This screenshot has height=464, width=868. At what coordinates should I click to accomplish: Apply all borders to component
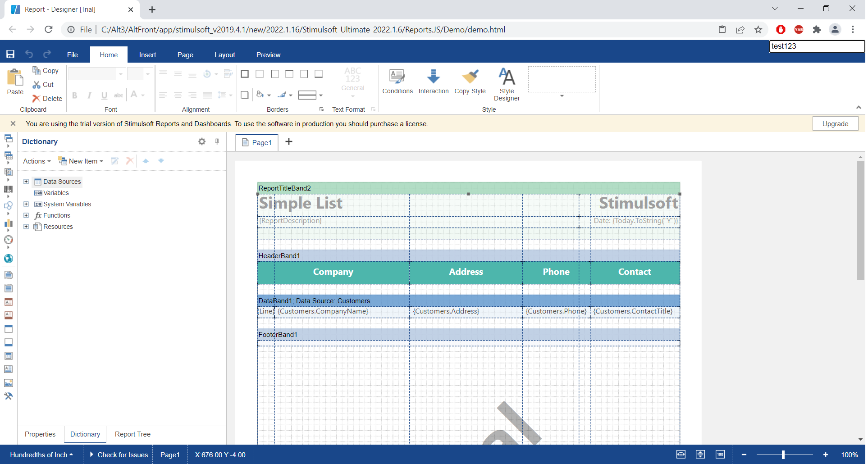click(x=245, y=74)
